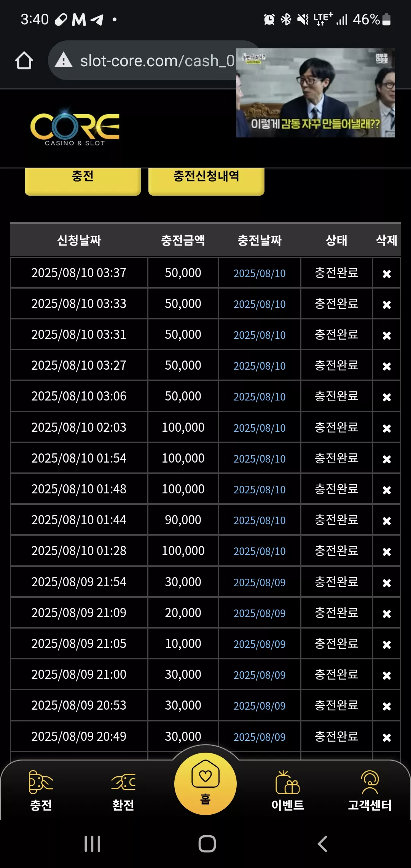Viewport: 411px width, 868px height.
Task: Tap the CORE Casino & Slot logo
Action: pyautogui.click(x=75, y=127)
